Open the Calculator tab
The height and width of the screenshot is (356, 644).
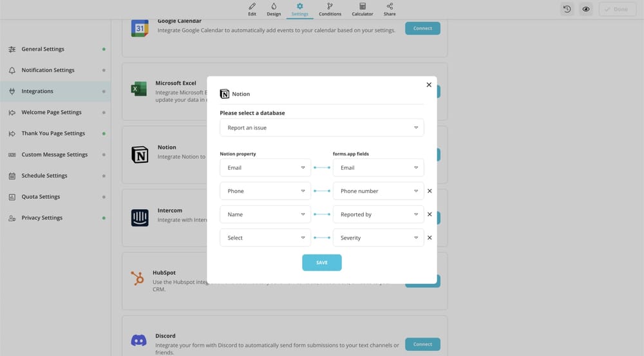point(362,9)
